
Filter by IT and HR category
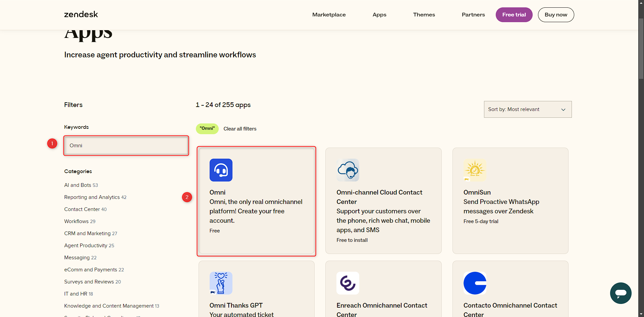tap(78, 294)
